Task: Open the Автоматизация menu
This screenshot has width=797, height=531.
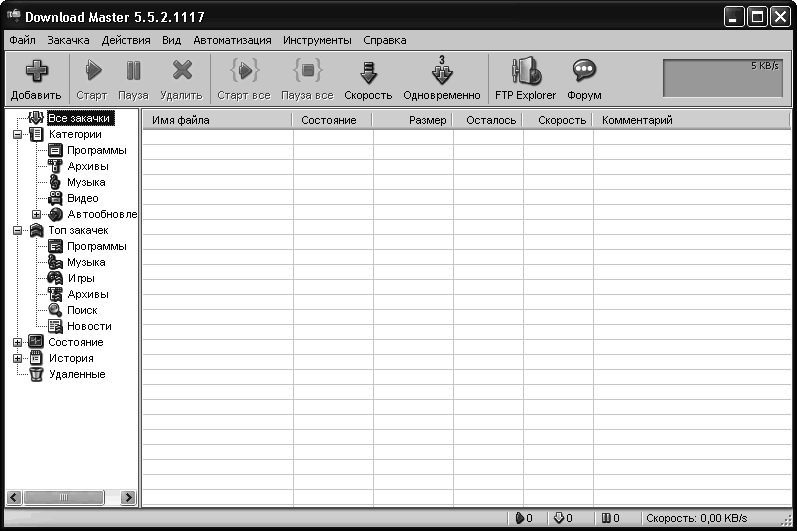Action: (232, 41)
